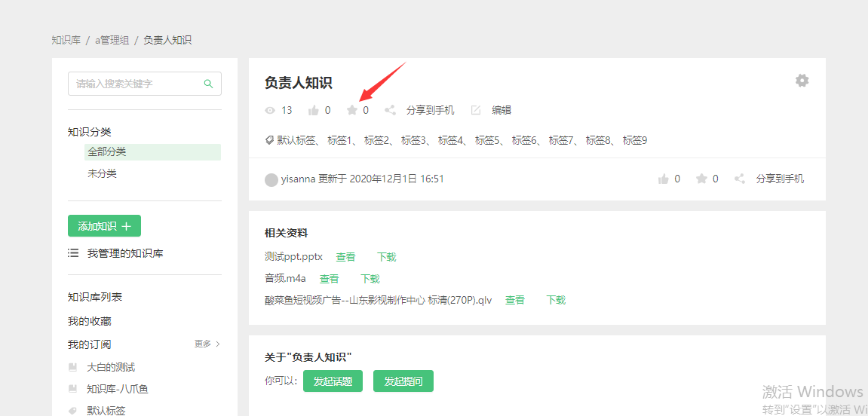Click the 知识分类 heading

click(x=89, y=132)
